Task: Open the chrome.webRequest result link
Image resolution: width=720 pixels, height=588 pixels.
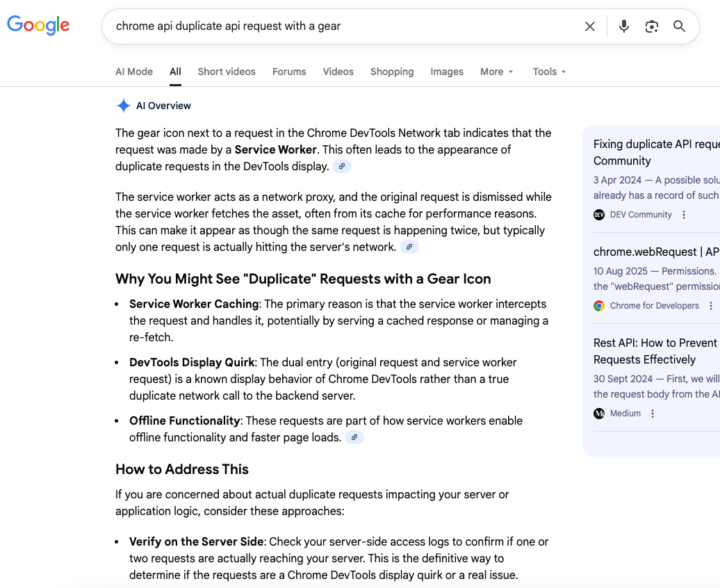Action: 655,252
